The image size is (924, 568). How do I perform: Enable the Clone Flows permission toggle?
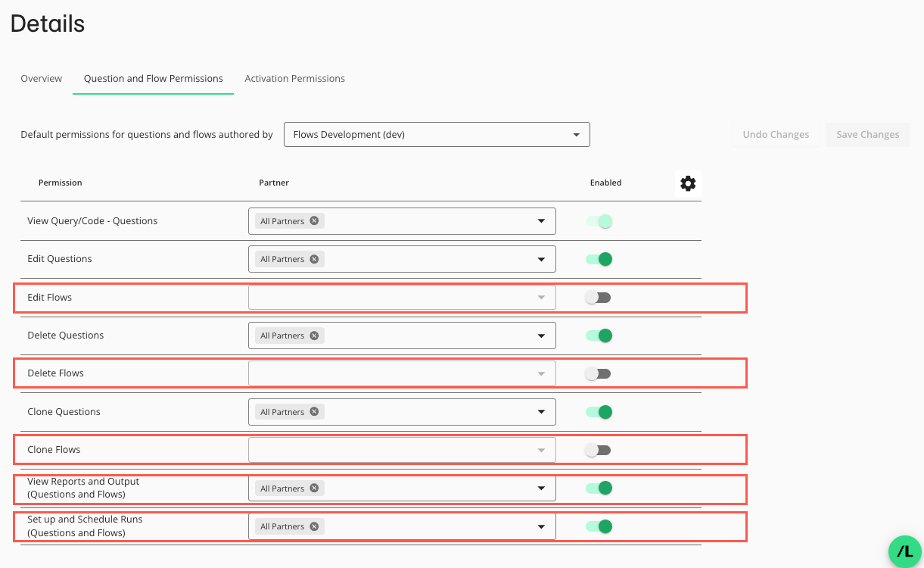[598, 450]
